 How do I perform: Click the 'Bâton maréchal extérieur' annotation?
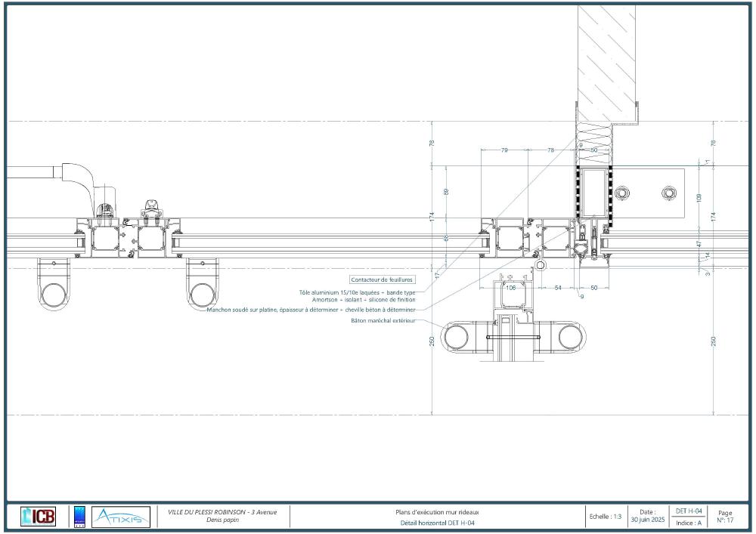click(383, 320)
